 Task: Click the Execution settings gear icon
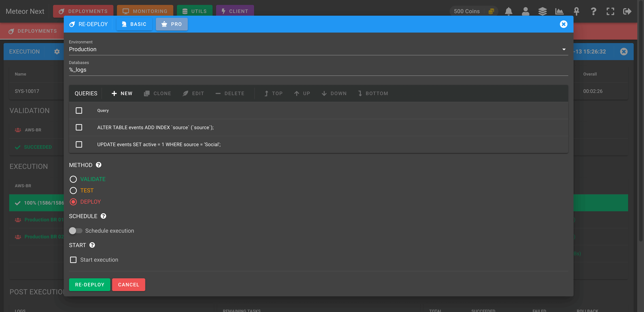(57, 51)
